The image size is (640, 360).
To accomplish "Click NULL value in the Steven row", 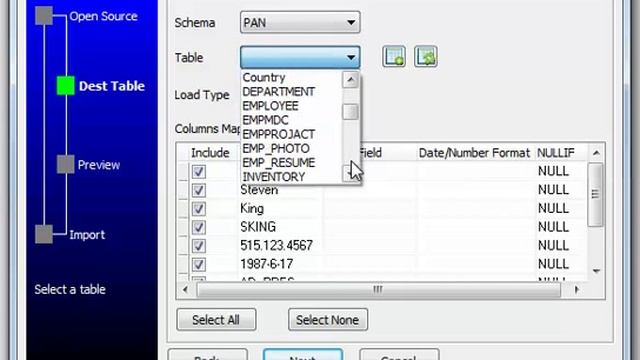I will [553, 190].
